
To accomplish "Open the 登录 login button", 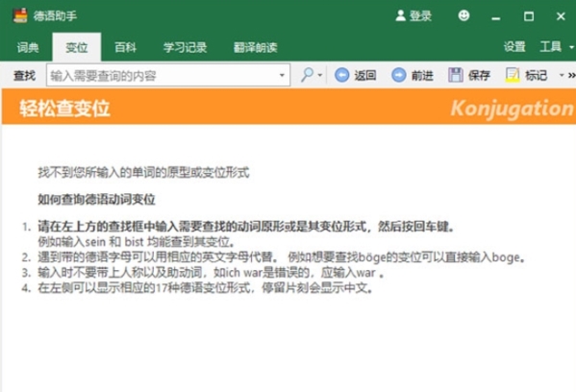I will 413,15.
